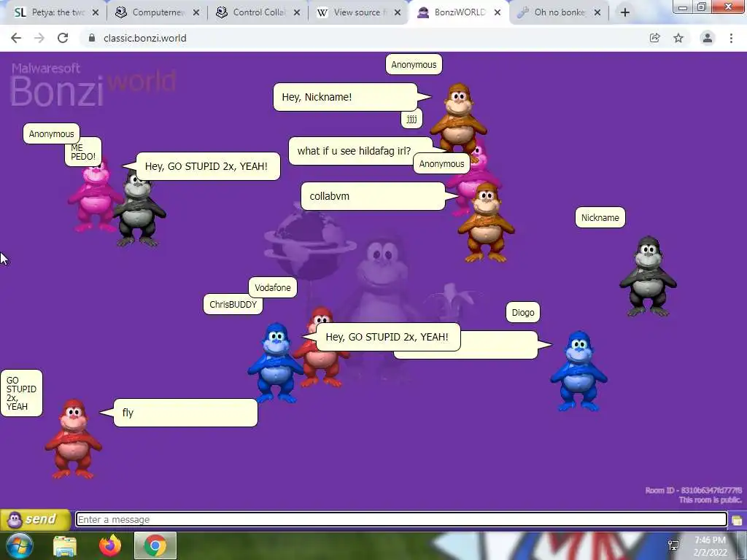
Task: Click the Enter a message field
Action: (401, 519)
